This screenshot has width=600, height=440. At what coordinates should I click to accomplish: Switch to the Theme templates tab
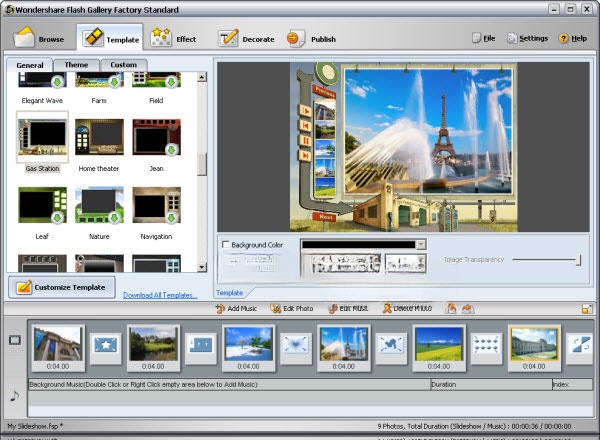(76, 65)
